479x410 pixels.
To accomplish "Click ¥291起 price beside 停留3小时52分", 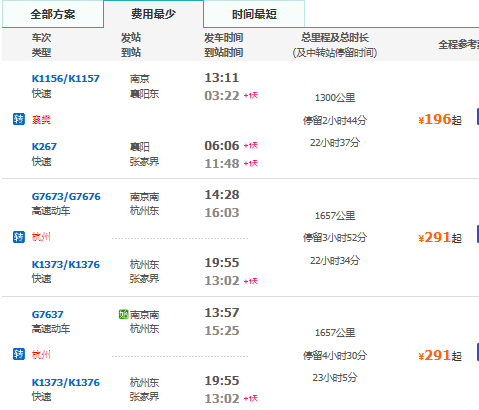I will [x=440, y=237].
